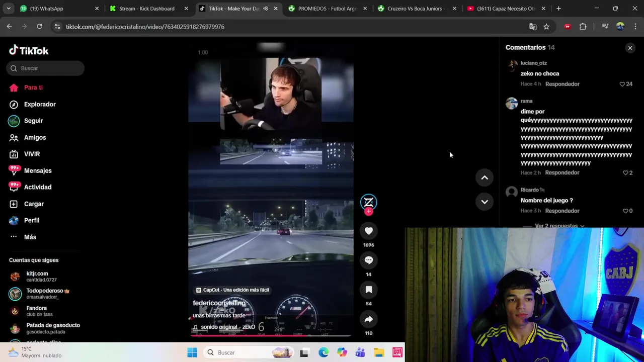Click the TikTok logo
This screenshot has width=644, height=362.
[29, 50]
